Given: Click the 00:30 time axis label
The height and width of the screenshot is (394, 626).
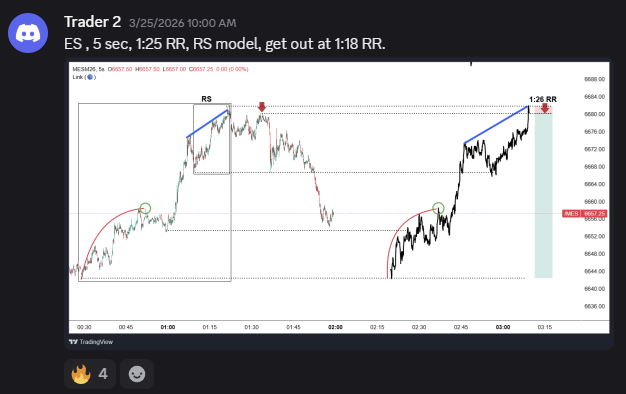Looking at the screenshot, I should point(84,327).
